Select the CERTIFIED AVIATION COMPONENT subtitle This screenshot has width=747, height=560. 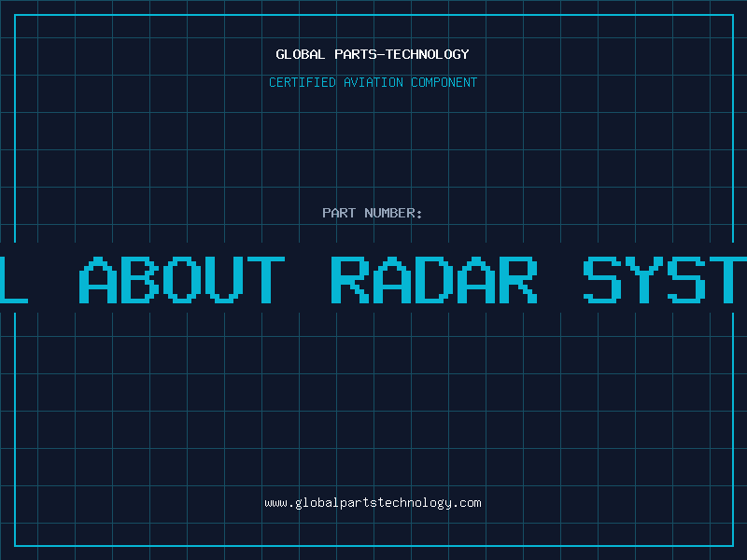click(373, 82)
